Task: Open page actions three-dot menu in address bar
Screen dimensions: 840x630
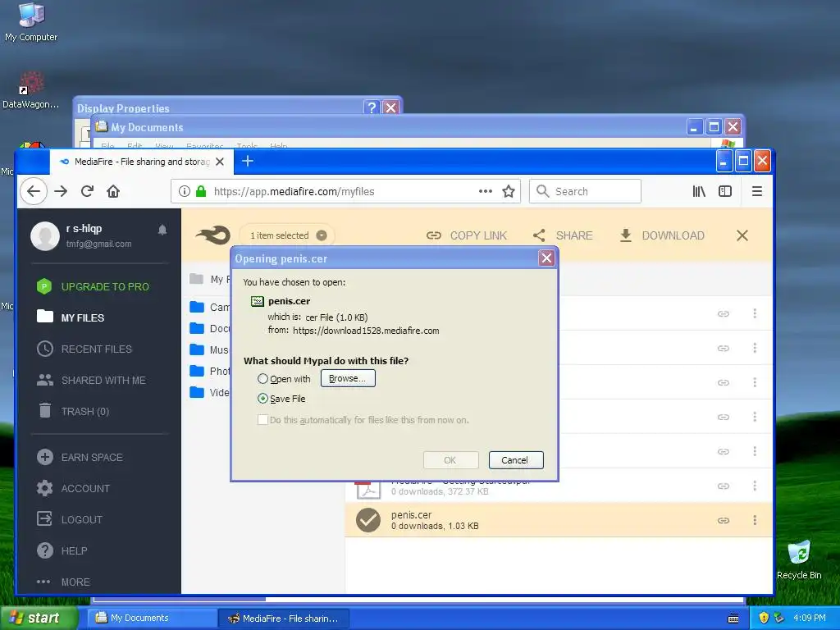Action: [x=486, y=191]
